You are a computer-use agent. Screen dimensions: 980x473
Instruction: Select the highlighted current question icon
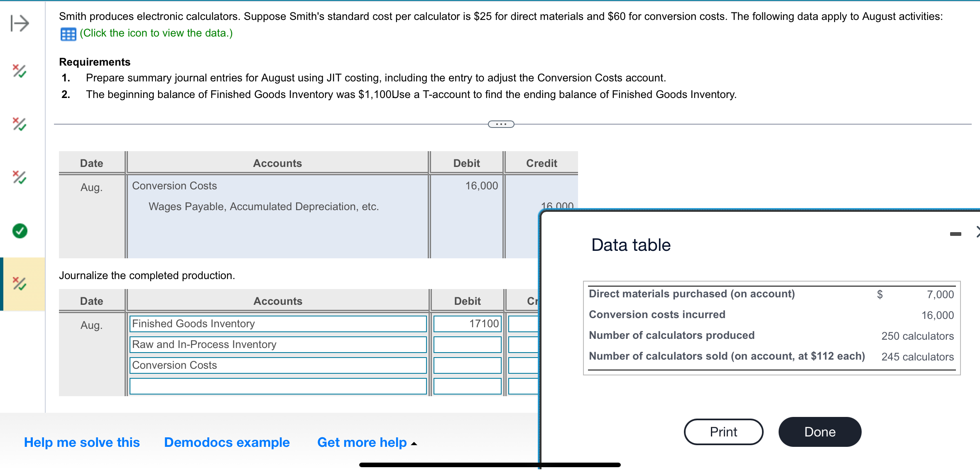pos(19,284)
